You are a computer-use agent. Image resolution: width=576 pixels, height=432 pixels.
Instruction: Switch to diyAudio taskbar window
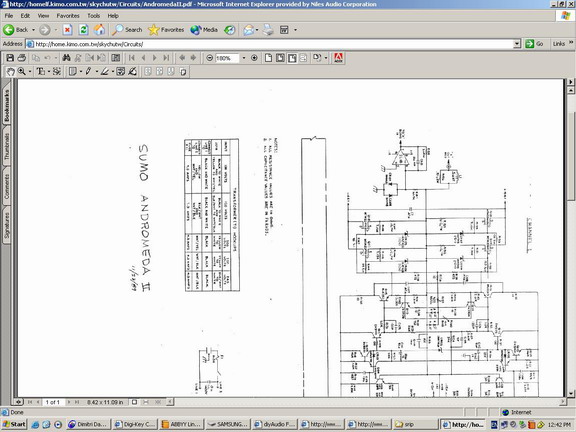point(275,424)
